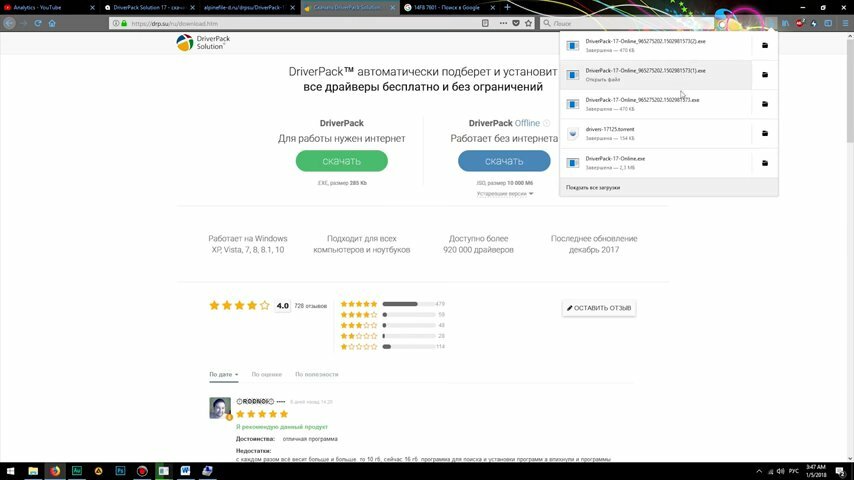The height and width of the screenshot is (480, 854).
Task: Click reviewer RODNOI avatar
Action: pos(219,408)
